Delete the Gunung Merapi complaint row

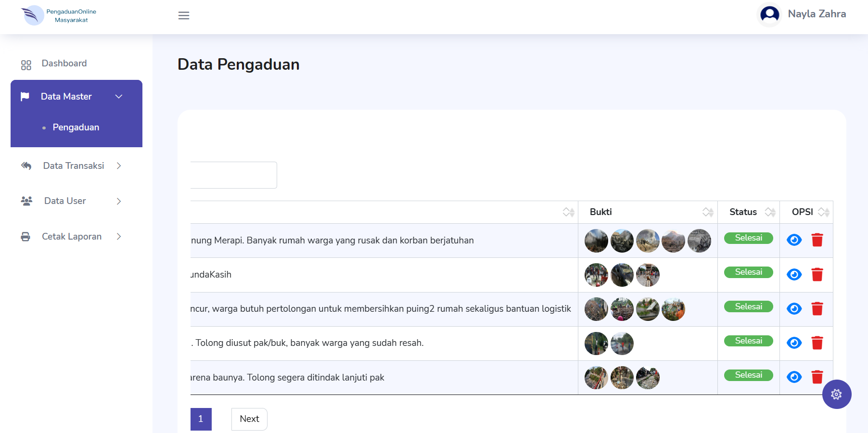(817, 240)
